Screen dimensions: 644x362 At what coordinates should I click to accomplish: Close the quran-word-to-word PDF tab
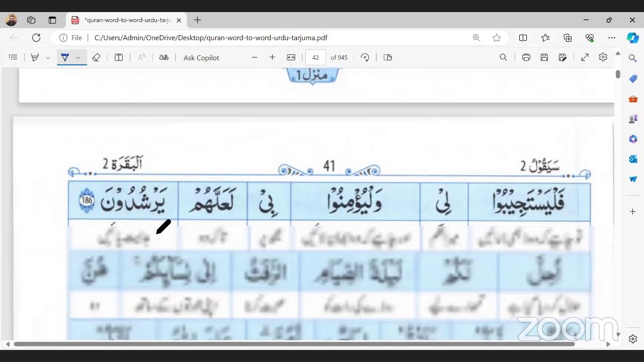[179, 20]
